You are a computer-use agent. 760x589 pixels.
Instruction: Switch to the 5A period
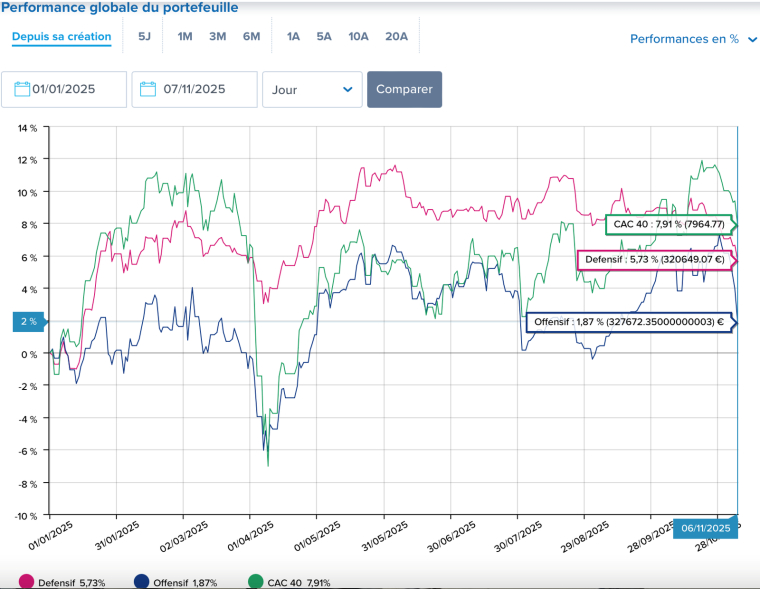click(x=324, y=37)
